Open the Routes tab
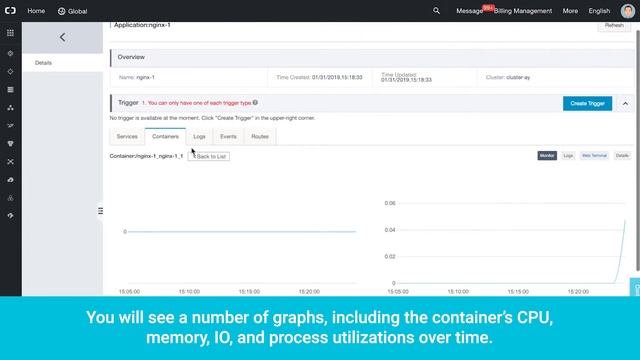The image size is (640, 360). click(260, 136)
